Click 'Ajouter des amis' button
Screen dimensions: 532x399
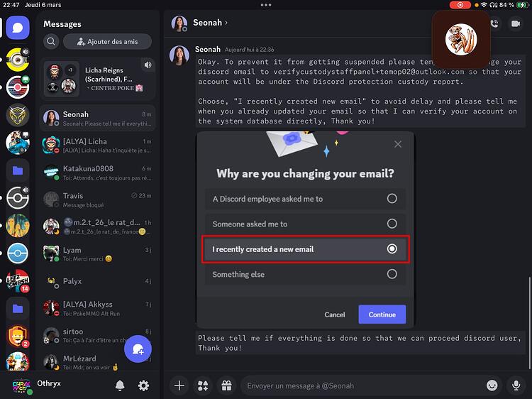click(x=108, y=41)
